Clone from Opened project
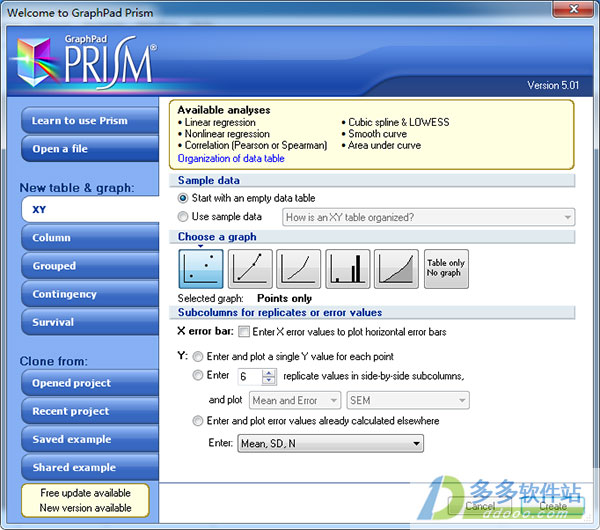 click(91, 383)
